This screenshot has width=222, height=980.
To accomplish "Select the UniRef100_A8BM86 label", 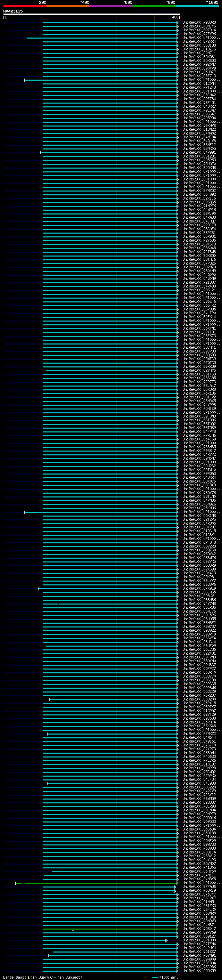I will point(199,600).
